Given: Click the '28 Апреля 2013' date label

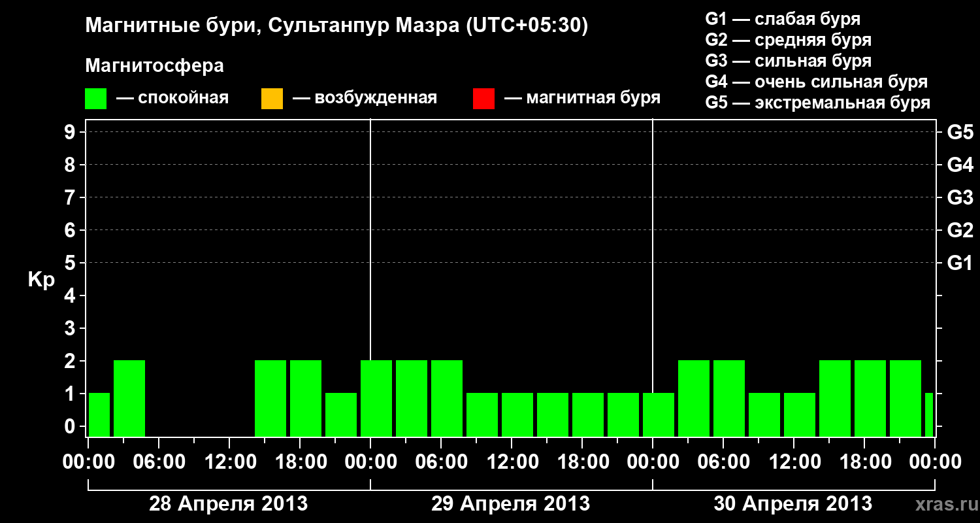Looking at the screenshot, I should (229, 504).
